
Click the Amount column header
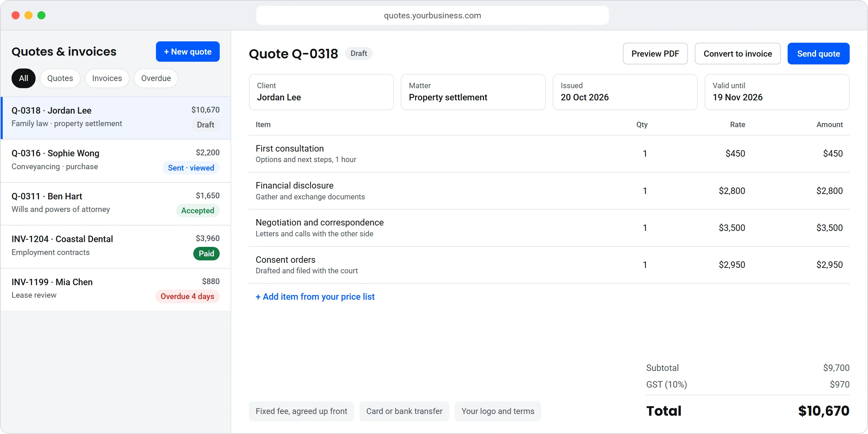point(829,124)
